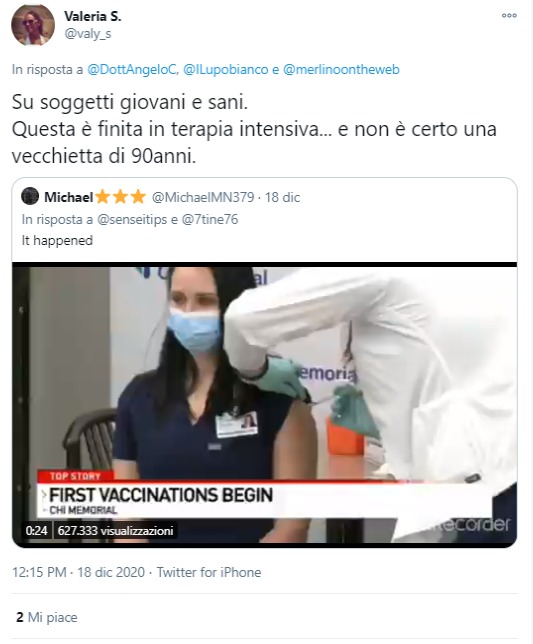The image size is (533, 644).
Task: Click the tweet text about terapia intensiva
Action: pyautogui.click(x=254, y=129)
